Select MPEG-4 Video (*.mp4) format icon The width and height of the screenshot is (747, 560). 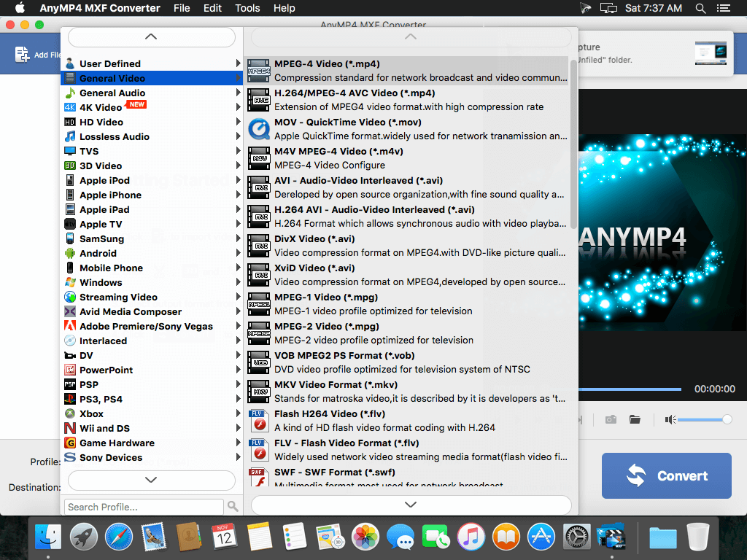(x=259, y=71)
